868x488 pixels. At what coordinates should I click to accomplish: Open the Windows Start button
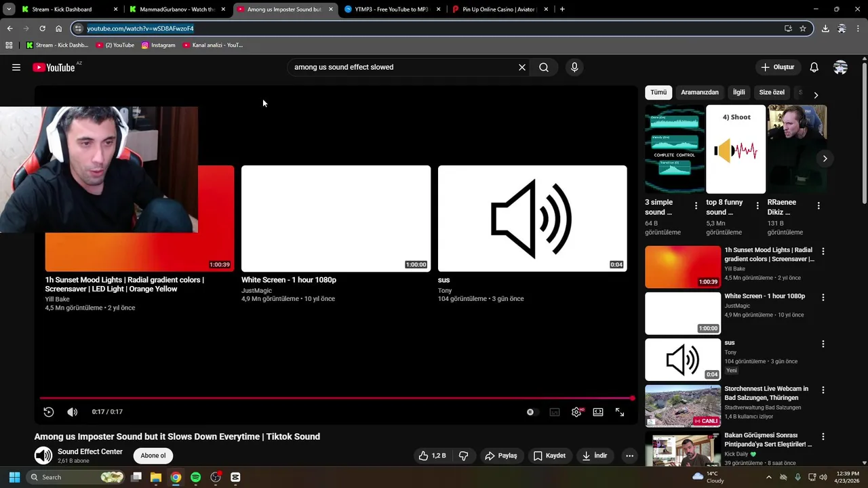point(14,477)
